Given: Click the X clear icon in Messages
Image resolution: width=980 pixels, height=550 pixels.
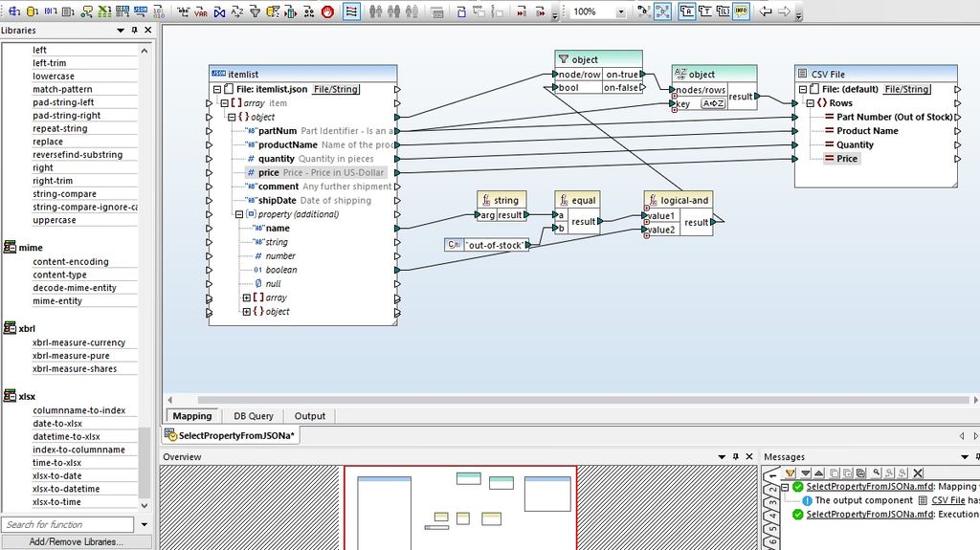Looking at the screenshot, I should 918,473.
